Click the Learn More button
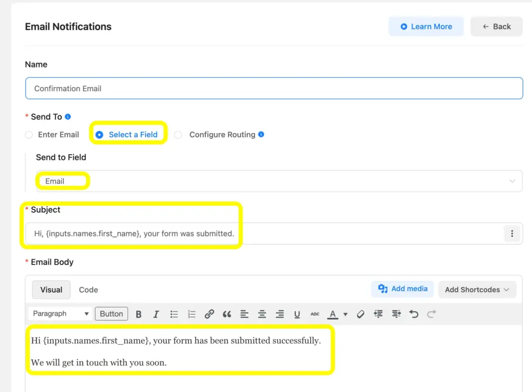 tap(426, 26)
